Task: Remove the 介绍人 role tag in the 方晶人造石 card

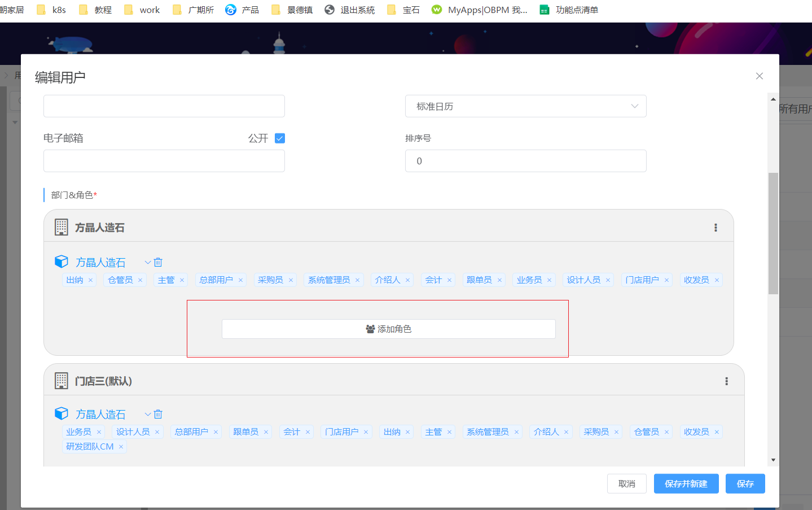Action: point(407,280)
